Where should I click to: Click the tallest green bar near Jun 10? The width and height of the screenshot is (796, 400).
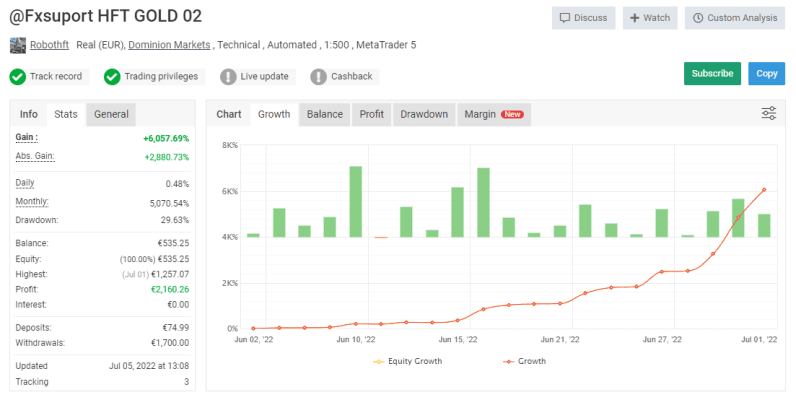coord(356,202)
